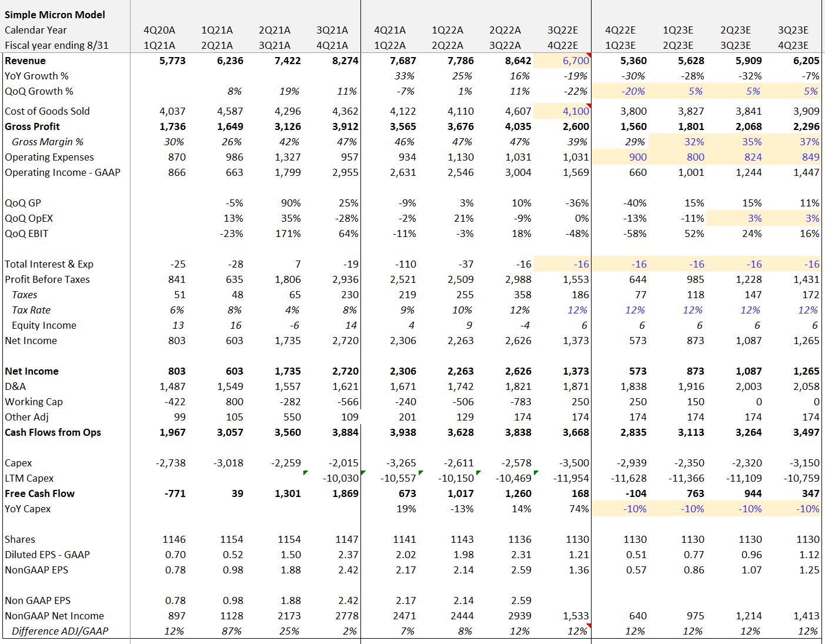The image size is (825, 644).
Task: Select net income value 2,720 in bold row
Action: (345, 371)
